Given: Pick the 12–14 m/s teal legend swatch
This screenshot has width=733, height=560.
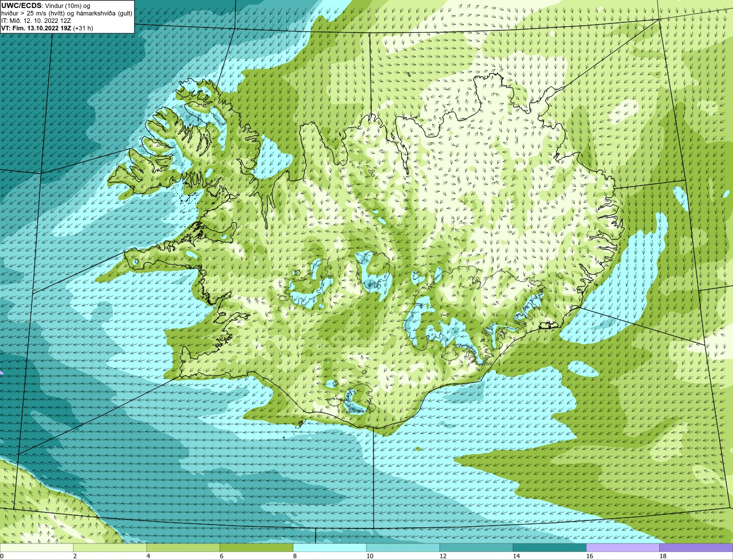Looking at the screenshot, I should tap(476, 548).
